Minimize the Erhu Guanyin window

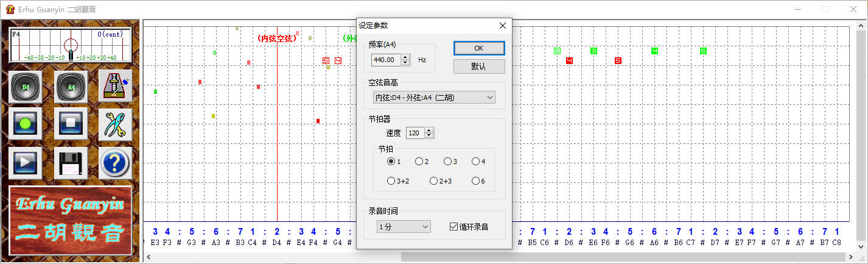tap(797, 9)
